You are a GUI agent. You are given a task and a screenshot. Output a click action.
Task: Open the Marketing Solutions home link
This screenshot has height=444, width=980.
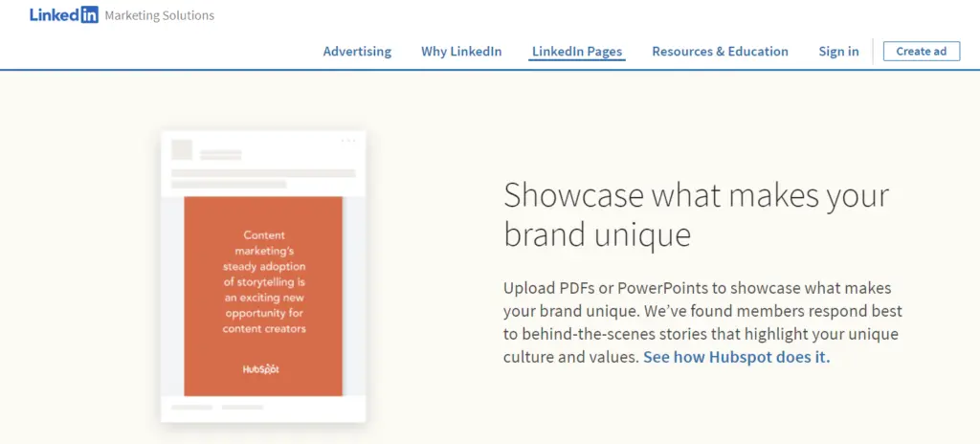pos(160,15)
